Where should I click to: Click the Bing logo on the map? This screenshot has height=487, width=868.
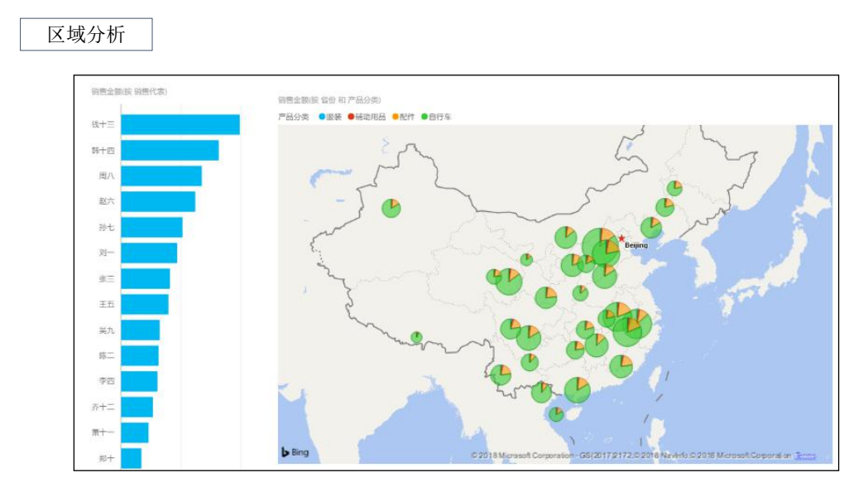click(295, 452)
